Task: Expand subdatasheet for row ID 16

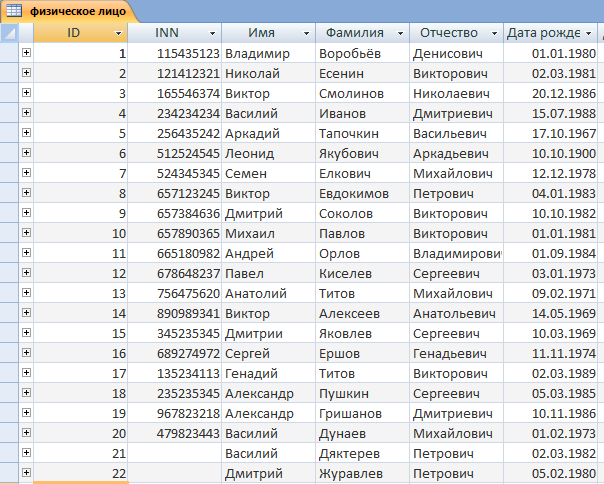Action: (26, 353)
